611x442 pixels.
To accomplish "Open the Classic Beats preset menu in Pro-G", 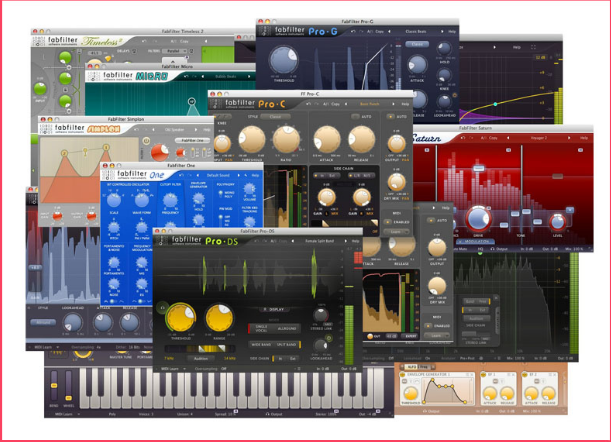I will coord(416,31).
